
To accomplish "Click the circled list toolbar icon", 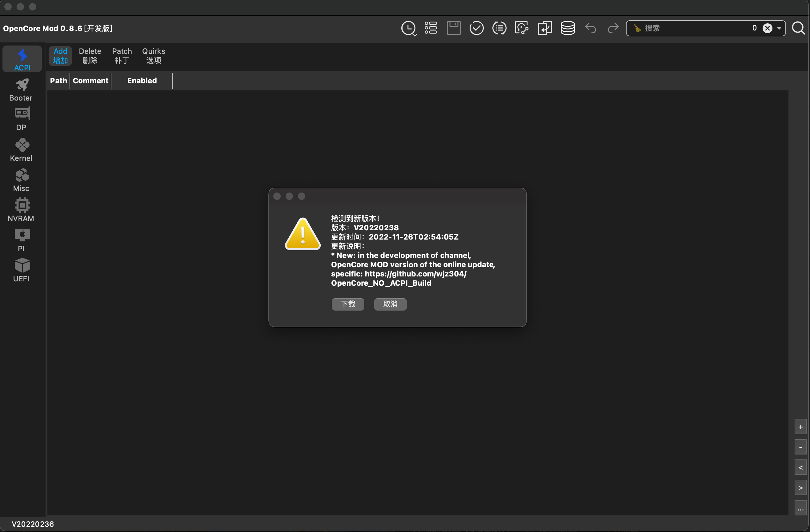I will [499, 28].
